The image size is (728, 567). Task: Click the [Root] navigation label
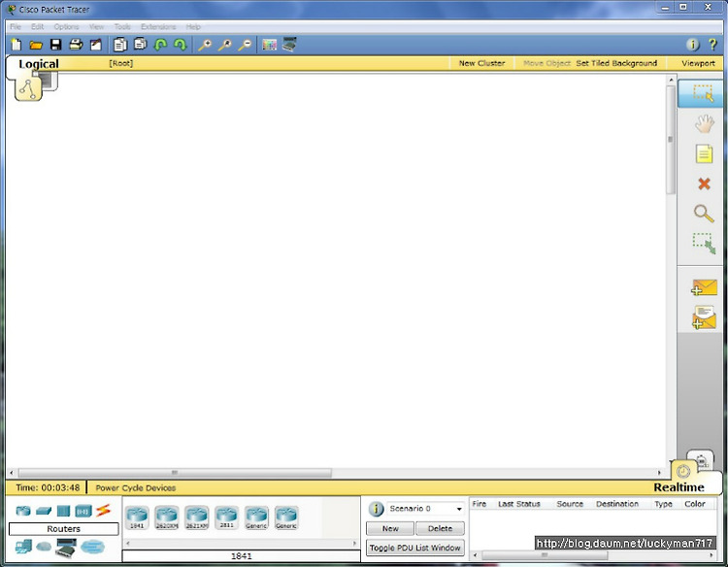point(121,63)
